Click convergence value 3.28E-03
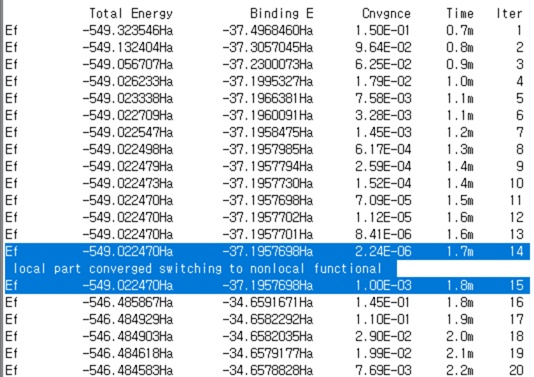The height and width of the screenshot is (377, 534). click(x=383, y=116)
